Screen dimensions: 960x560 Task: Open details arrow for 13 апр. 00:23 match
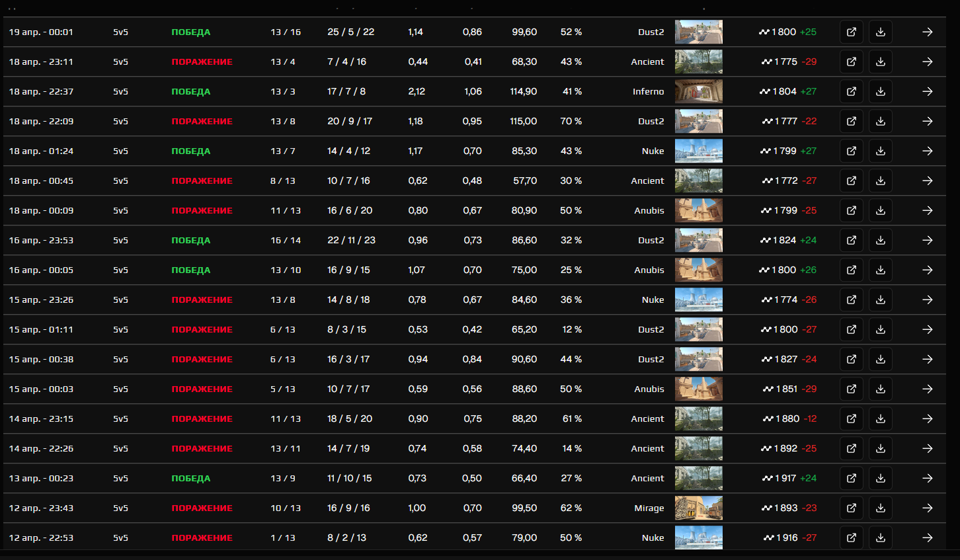point(928,478)
